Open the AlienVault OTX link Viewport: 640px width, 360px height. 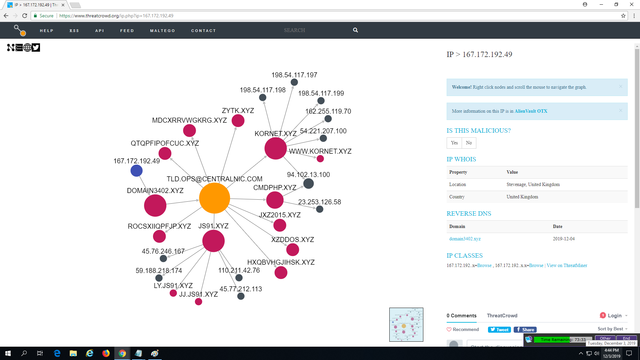coord(531,111)
